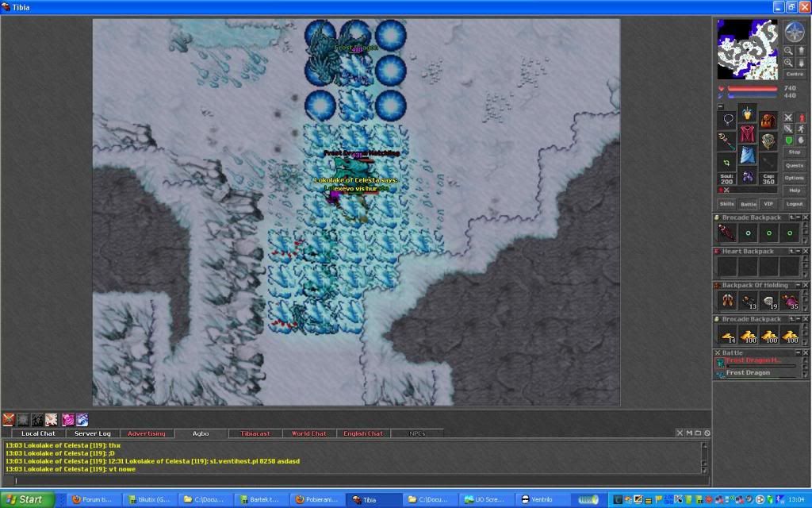Click the shield equipment slot
This screenshot has height=508, width=812.
(x=768, y=141)
